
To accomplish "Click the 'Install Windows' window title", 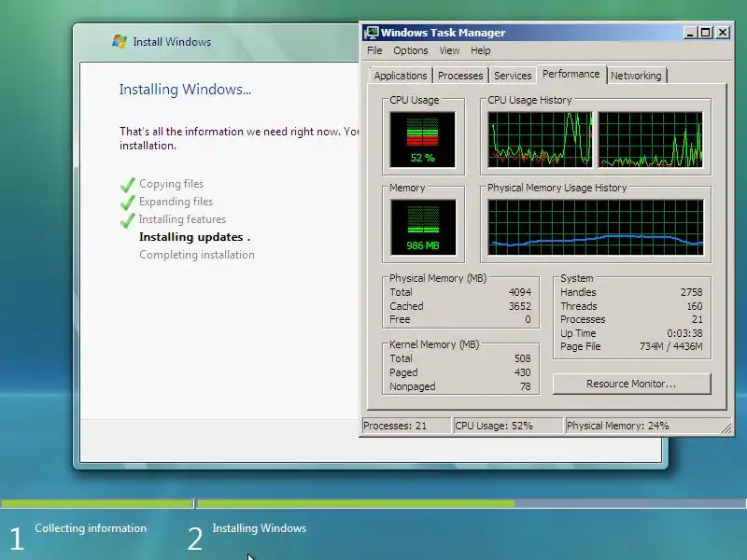I will (172, 42).
